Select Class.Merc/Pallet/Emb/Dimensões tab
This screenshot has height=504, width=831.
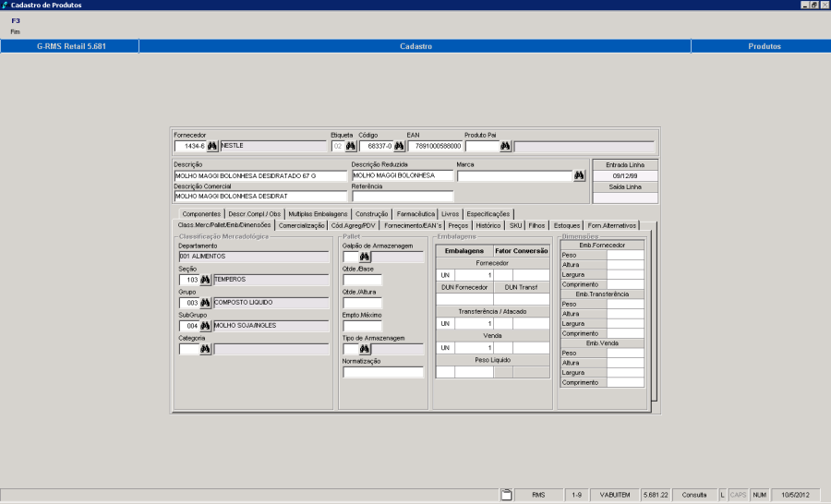coord(224,225)
